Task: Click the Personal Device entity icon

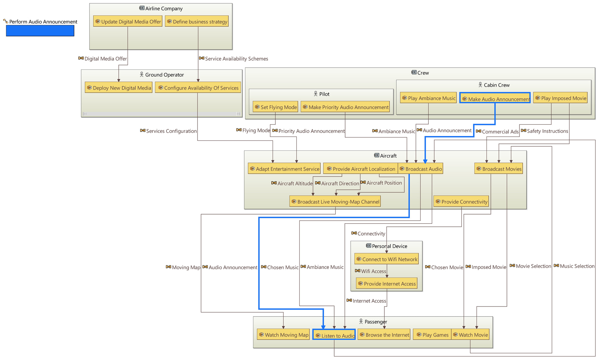Action: click(x=368, y=246)
